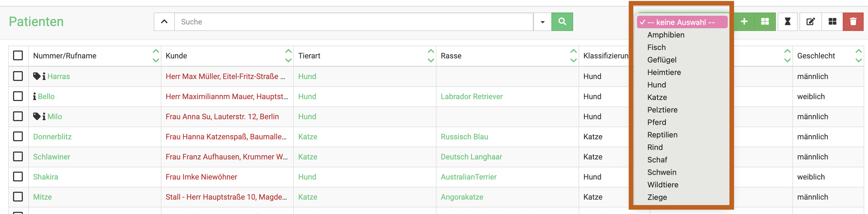
Task: Open the search options caret dropdown
Action: tap(542, 22)
